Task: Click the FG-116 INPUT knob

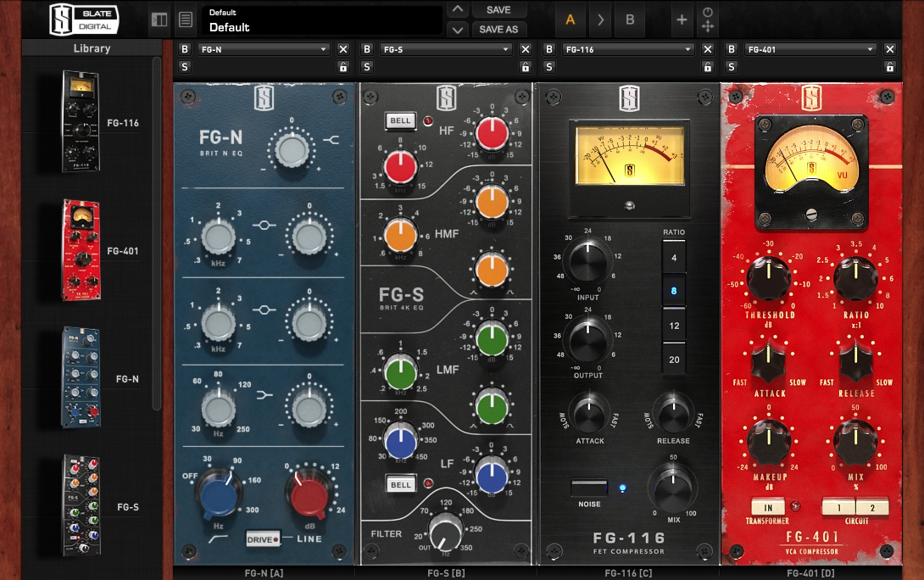Action: click(x=587, y=260)
